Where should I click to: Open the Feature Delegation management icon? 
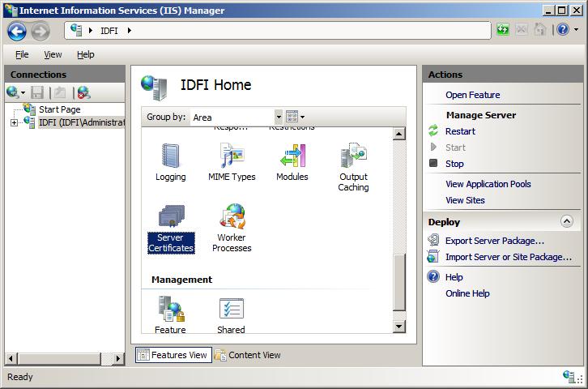(x=171, y=314)
